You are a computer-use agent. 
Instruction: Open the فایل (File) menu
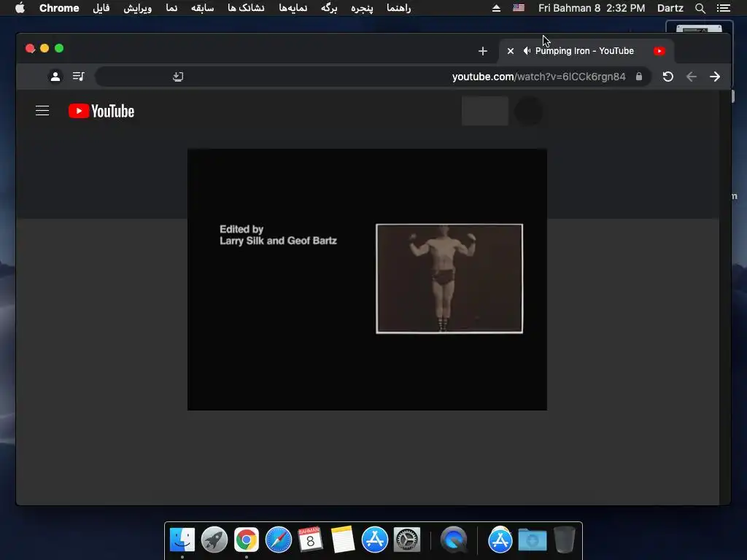[101, 8]
